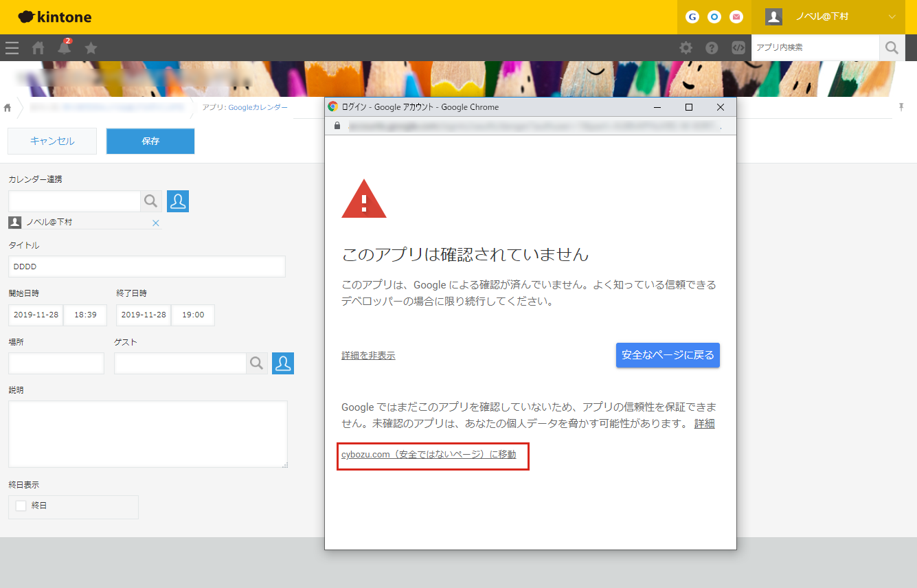Screen dimensions: 917x588
Task: Click the end time 19:00 field
Action: click(193, 315)
